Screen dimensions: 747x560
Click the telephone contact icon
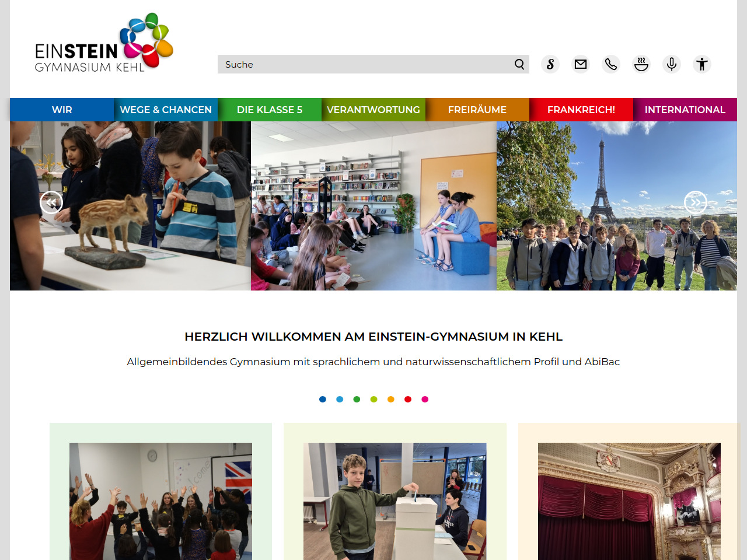(611, 64)
